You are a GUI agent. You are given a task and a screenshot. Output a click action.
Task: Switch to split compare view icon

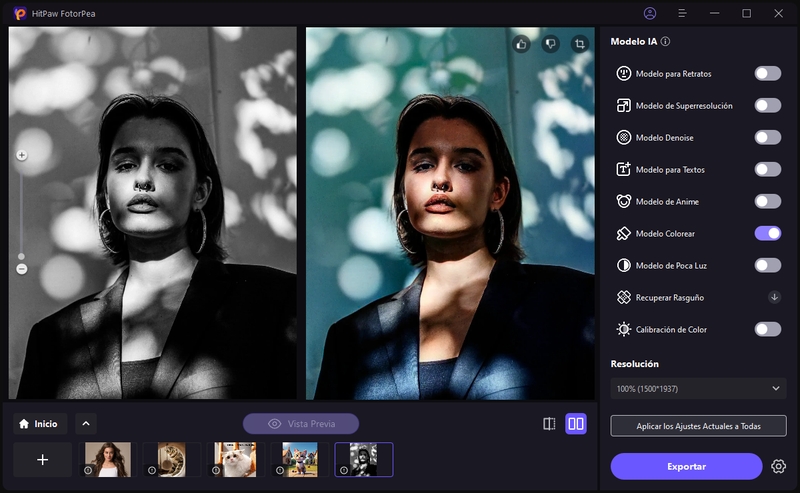(x=549, y=424)
